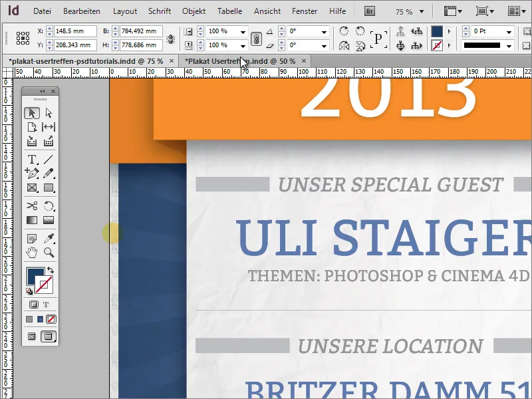Choose the Hand tool

tap(32, 253)
